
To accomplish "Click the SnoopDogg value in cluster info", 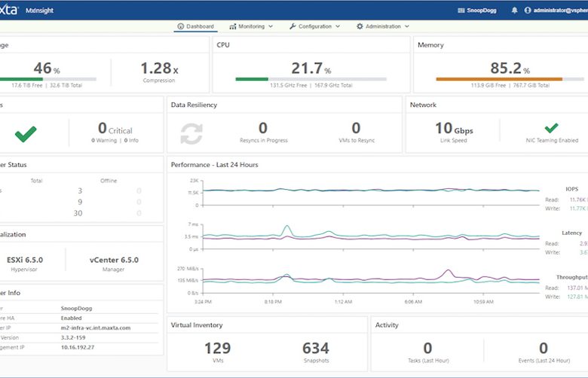I will (x=76, y=308).
